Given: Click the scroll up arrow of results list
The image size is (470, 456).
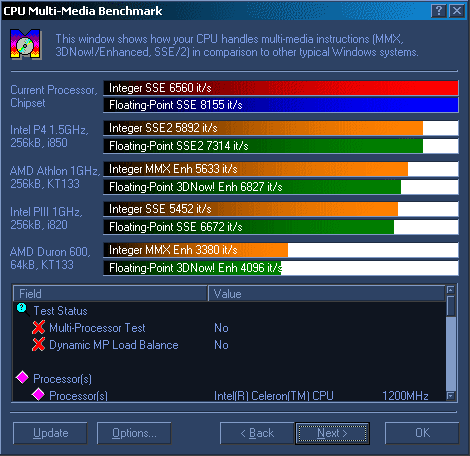Looking at the screenshot, I should pyautogui.click(x=451, y=290).
